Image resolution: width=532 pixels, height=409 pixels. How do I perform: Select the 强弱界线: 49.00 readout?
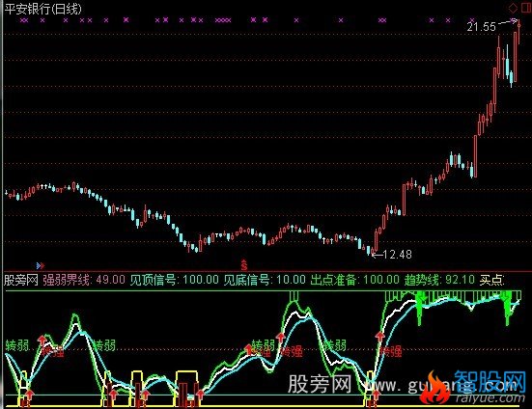pos(84,280)
